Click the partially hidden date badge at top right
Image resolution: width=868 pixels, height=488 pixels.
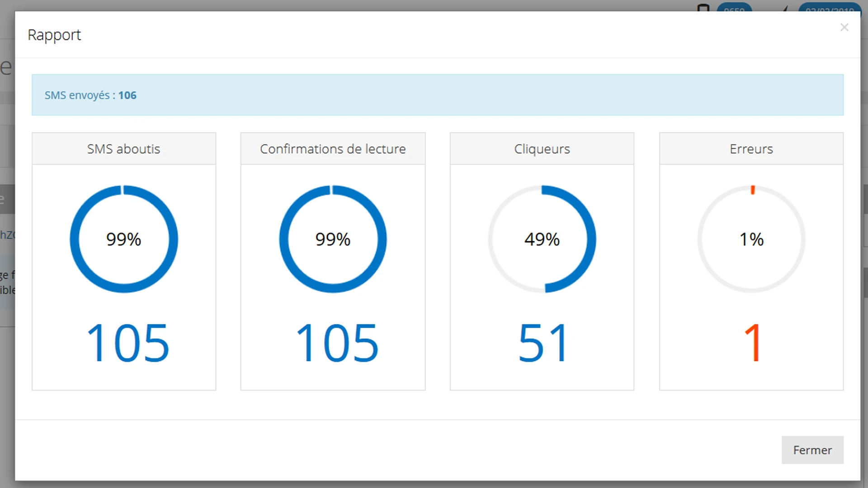coord(829,8)
